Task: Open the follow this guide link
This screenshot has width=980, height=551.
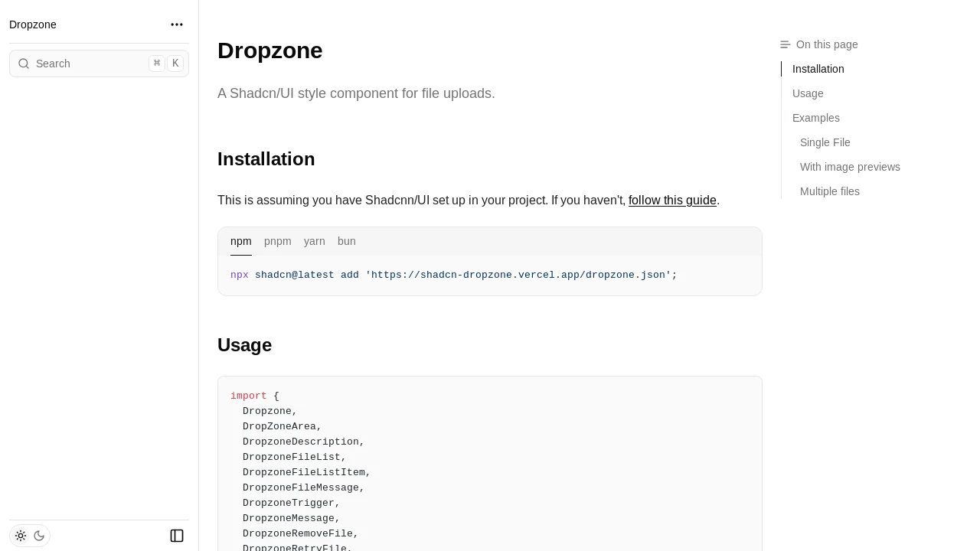Action: click(672, 201)
